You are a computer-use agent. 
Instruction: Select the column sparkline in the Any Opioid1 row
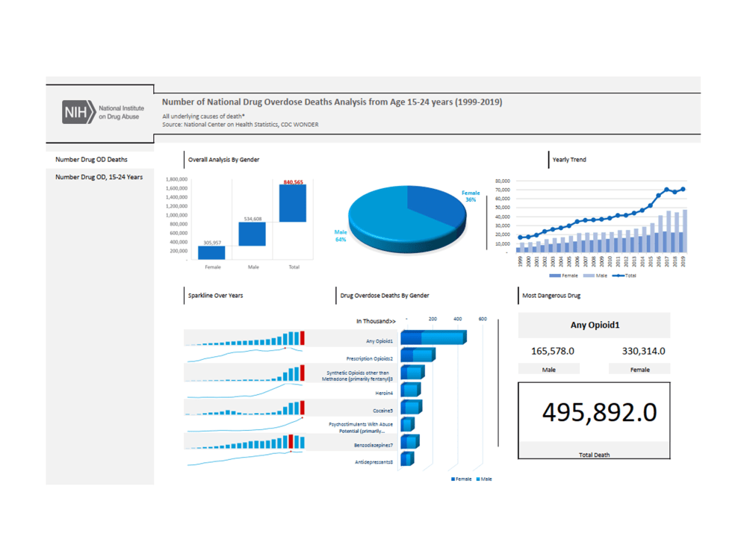[244, 337]
